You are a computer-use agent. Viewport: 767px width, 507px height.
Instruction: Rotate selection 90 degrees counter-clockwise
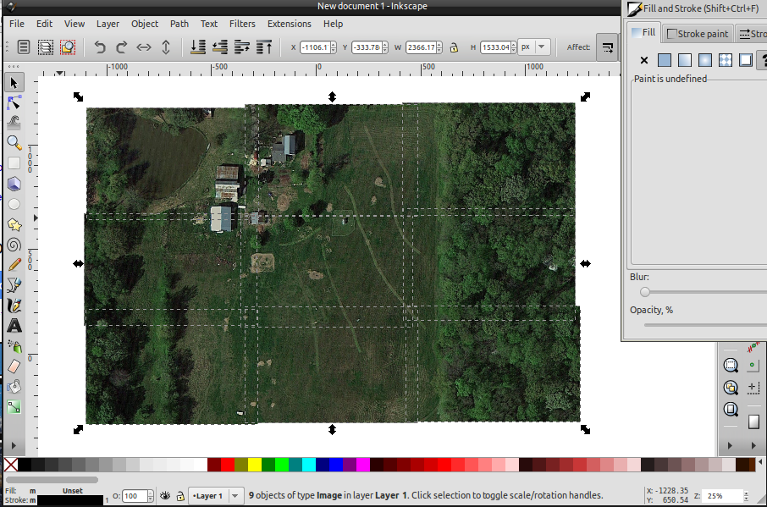(99, 47)
